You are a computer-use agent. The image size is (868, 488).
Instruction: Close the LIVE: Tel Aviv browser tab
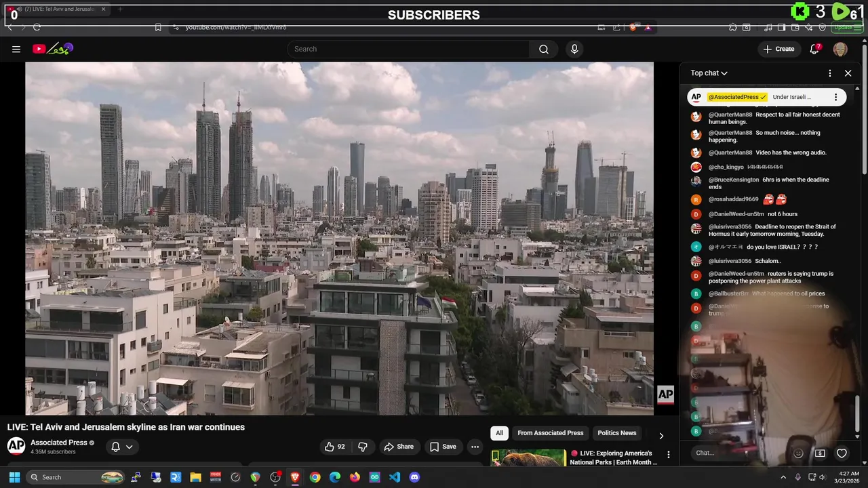pos(103,9)
